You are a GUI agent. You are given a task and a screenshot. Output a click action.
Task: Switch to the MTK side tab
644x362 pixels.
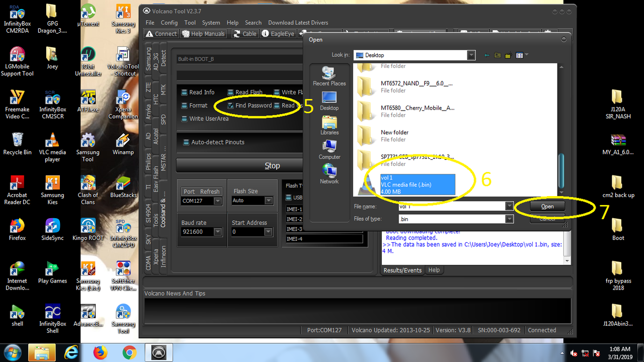tap(164, 90)
